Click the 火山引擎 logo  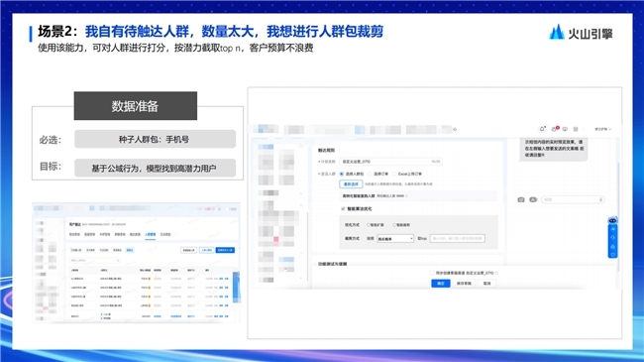(x=581, y=32)
